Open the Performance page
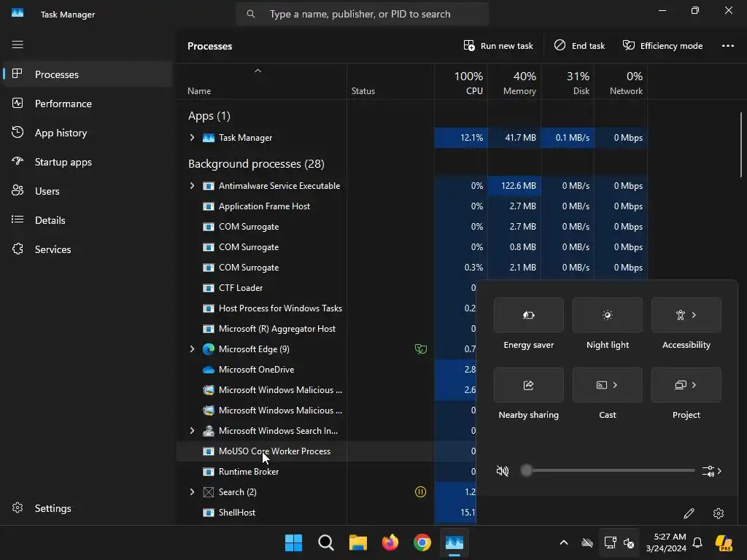The width and height of the screenshot is (747, 560). pos(88,104)
